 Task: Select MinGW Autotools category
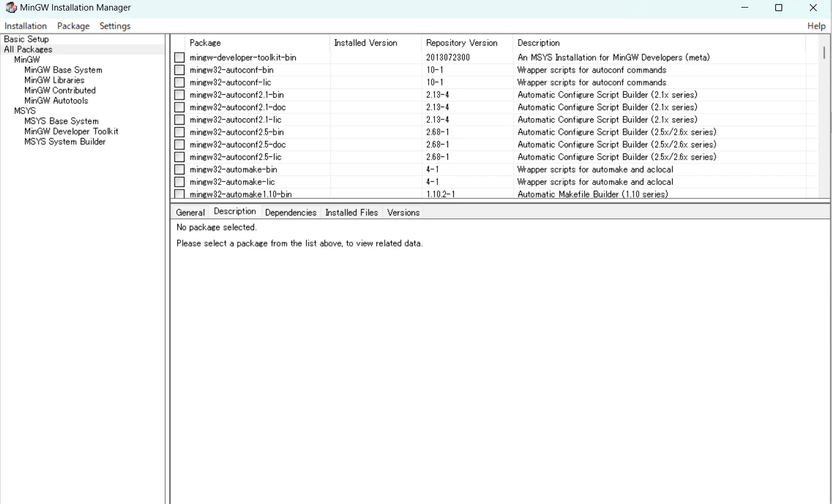pos(56,101)
